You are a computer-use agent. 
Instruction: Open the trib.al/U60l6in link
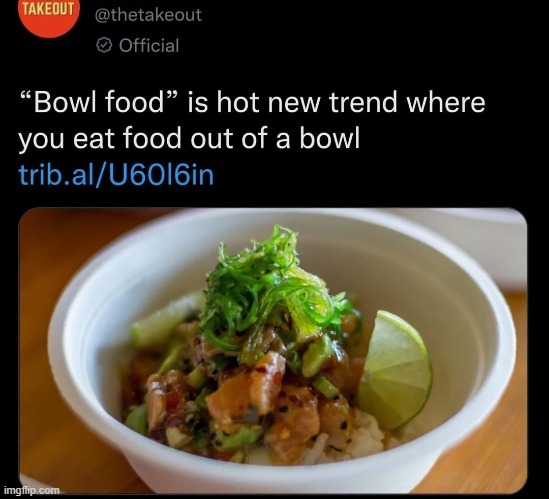[x=116, y=174]
